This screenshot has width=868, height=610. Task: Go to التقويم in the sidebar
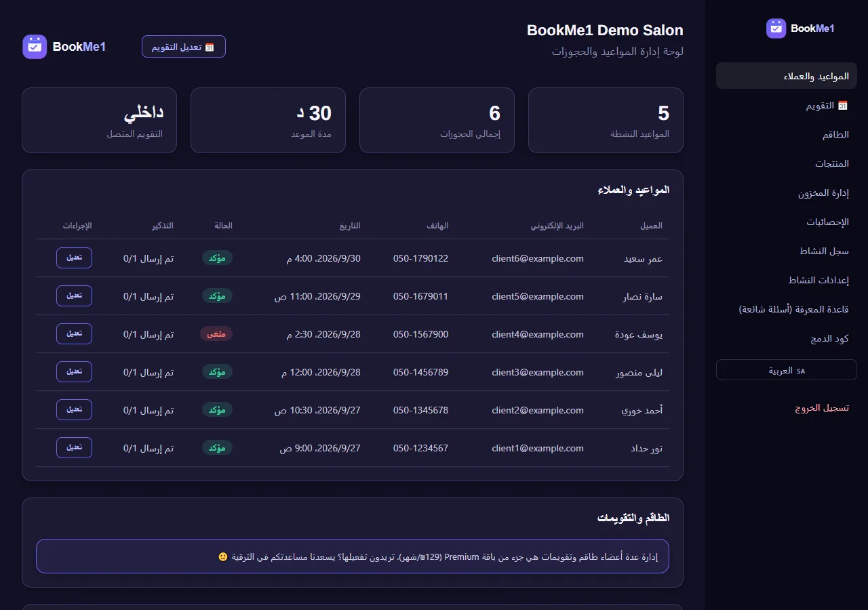click(787, 105)
